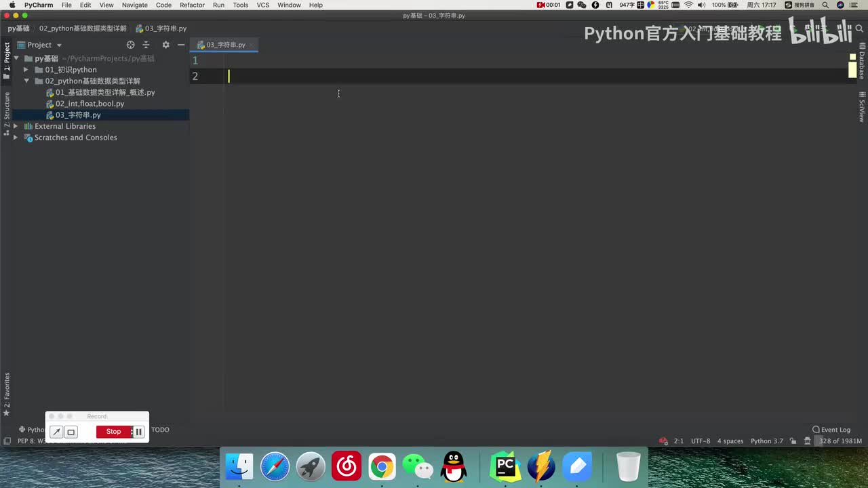The image size is (868, 488).
Task: Click the inspector hector icon in status bar
Action: (807, 441)
